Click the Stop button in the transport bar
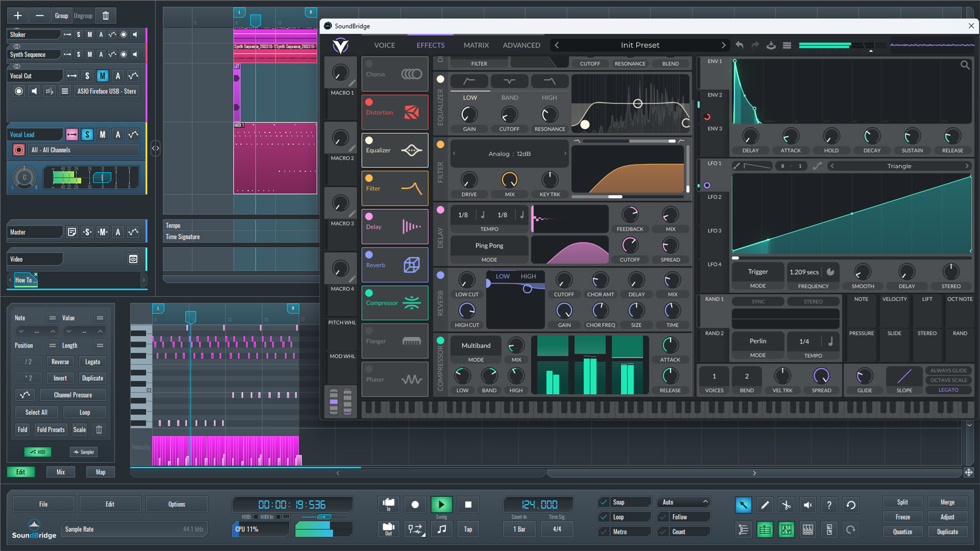The width and height of the screenshot is (980, 551). [x=468, y=505]
